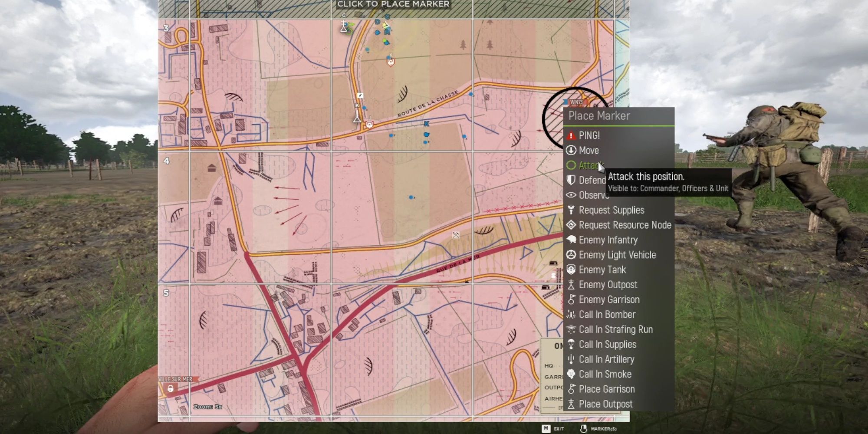Click the Place Garrison flag icon
Viewport: 868px width, 434px height.
click(571, 389)
